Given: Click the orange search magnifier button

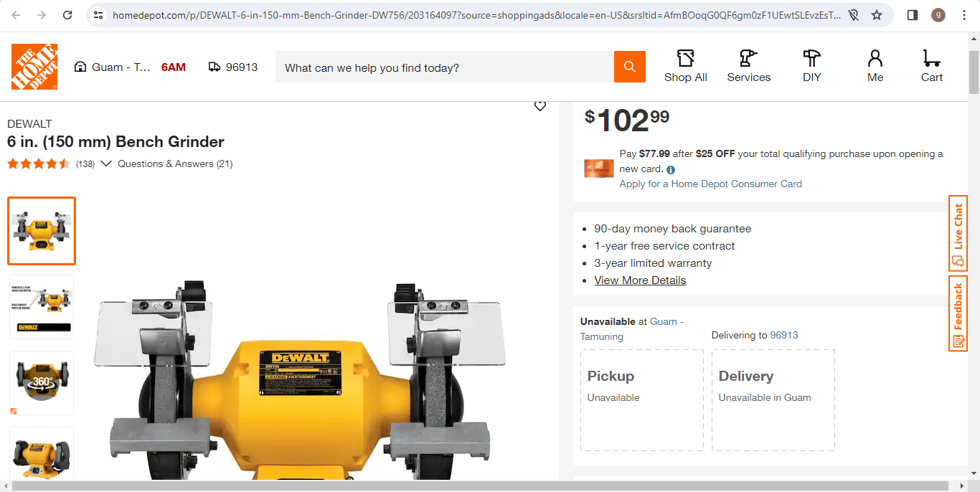Looking at the screenshot, I should point(630,67).
